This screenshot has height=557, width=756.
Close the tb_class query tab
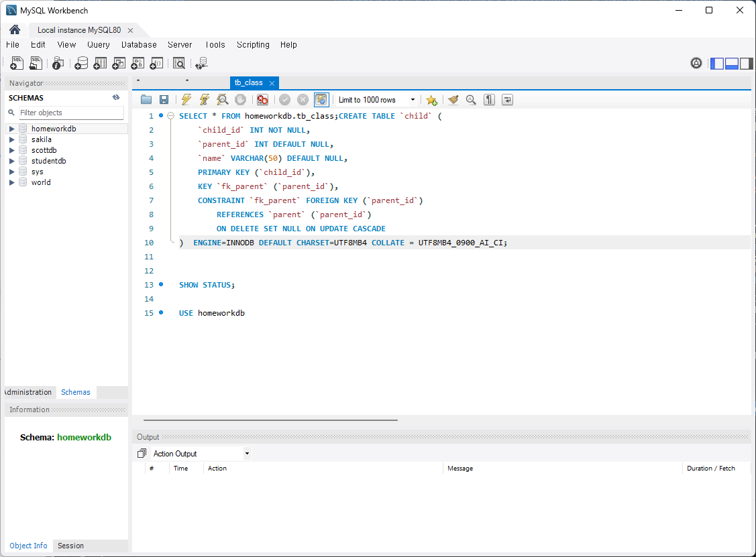(272, 83)
